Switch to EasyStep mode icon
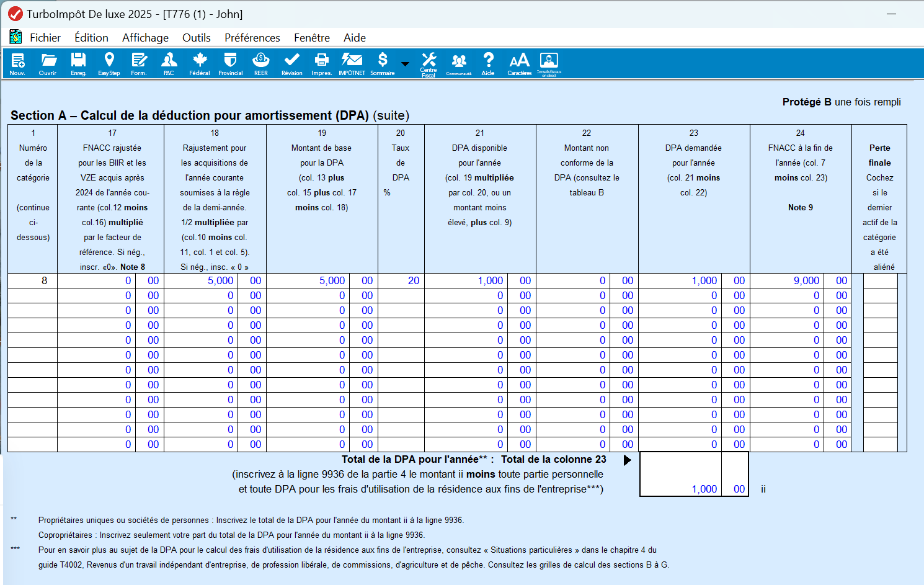924x585 pixels. tap(109, 64)
